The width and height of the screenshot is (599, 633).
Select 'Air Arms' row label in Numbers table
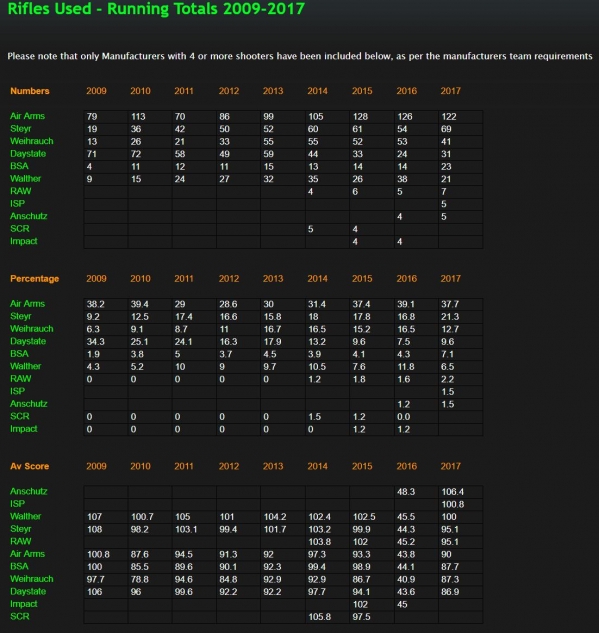(x=27, y=116)
